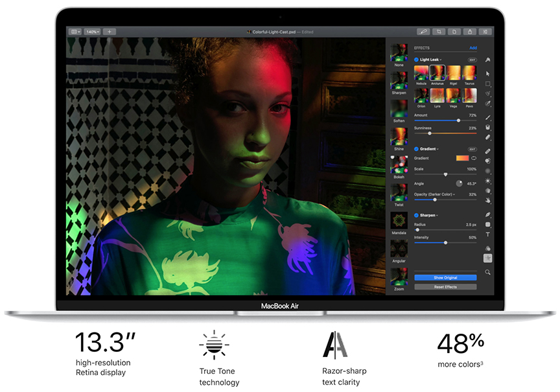
Task: Select the Style tool above the arrow tool
Action: [x=487, y=60]
